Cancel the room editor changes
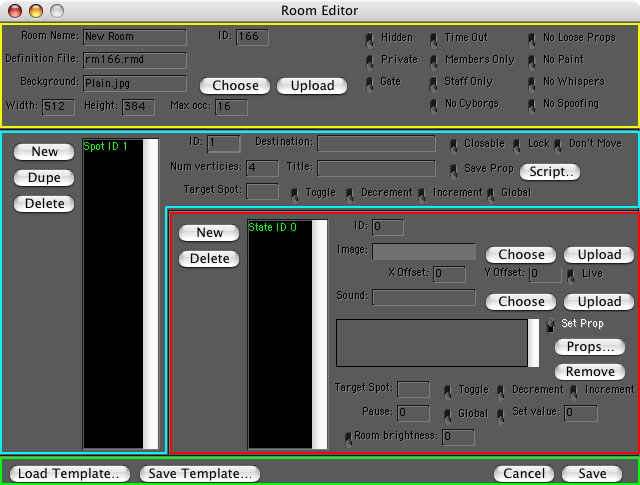The height and width of the screenshot is (485, 640). coord(523,473)
